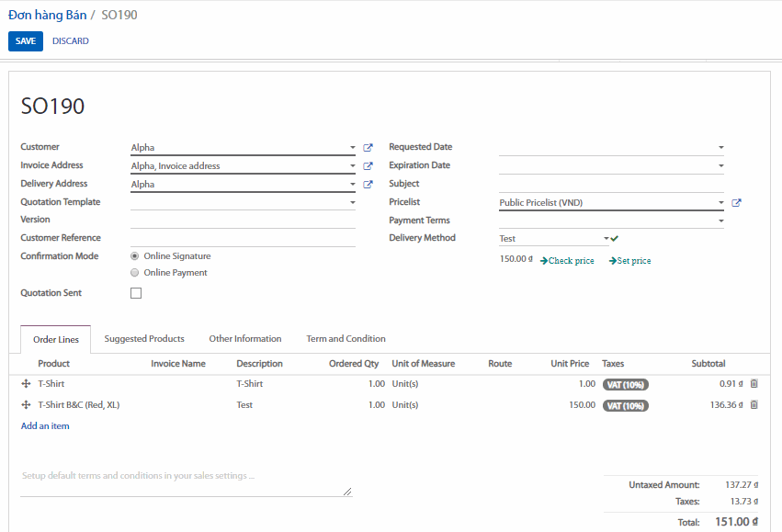This screenshot has height=532, width=782.
Task: Grab drag handle of T-Shirt row
Action: tap(26, 384)
